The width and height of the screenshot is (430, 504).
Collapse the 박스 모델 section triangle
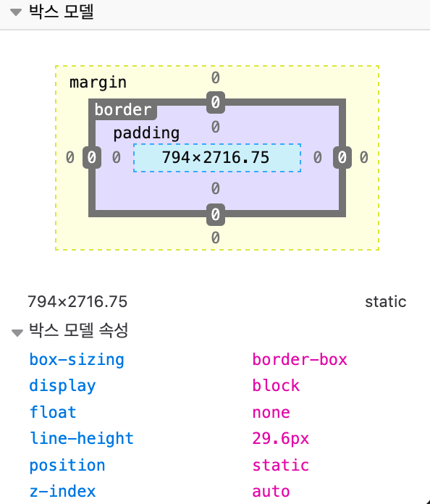click(16, 12)
